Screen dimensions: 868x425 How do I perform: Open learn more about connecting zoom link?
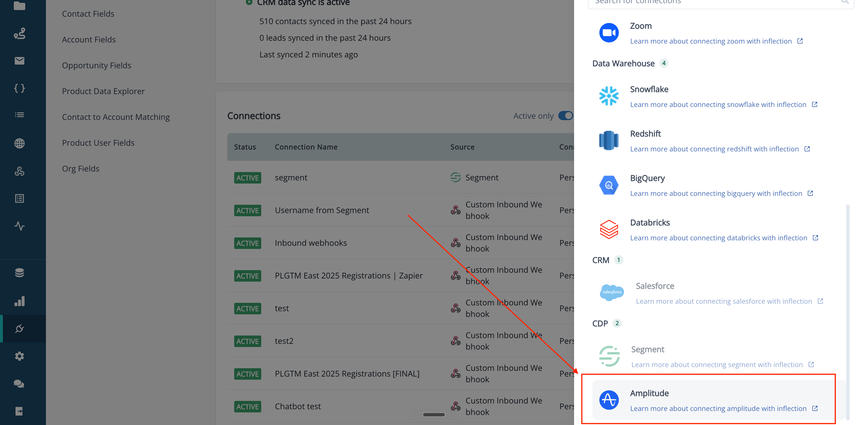711,41
